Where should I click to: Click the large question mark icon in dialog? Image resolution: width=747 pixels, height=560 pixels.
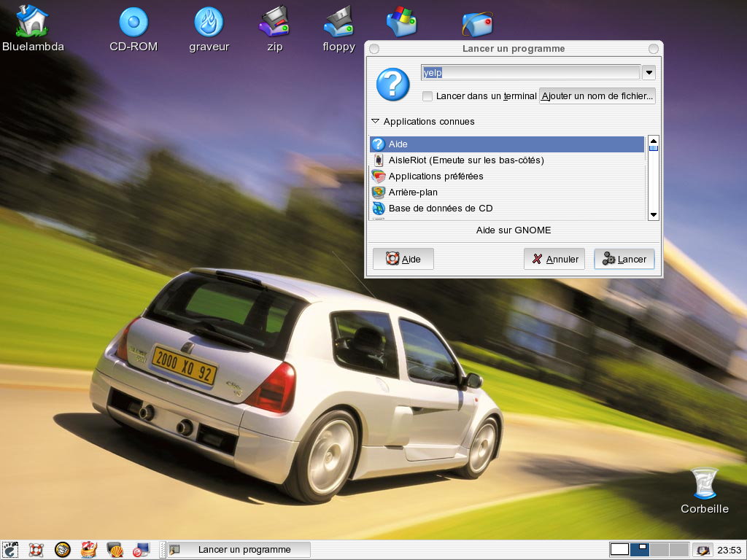pos(392,85)
